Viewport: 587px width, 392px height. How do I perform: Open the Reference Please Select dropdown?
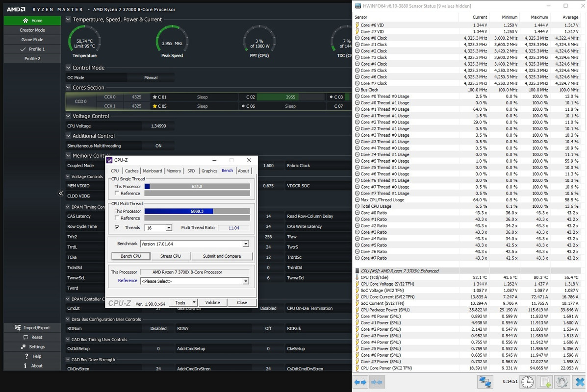(x=246, y=281)
